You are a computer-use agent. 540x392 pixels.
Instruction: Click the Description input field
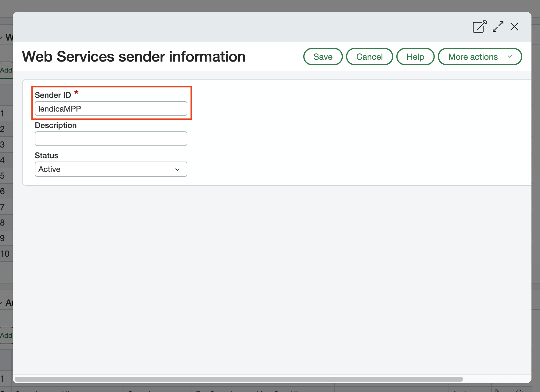point(111,139)
